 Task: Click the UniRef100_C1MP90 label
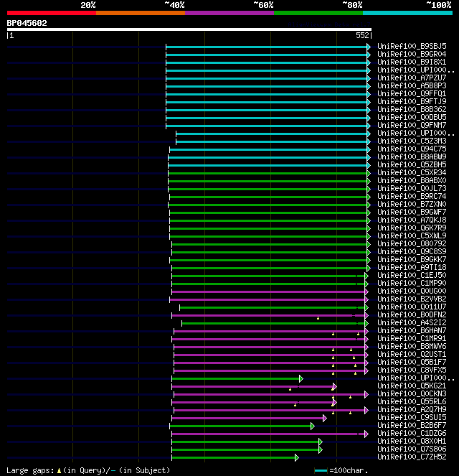412,283
